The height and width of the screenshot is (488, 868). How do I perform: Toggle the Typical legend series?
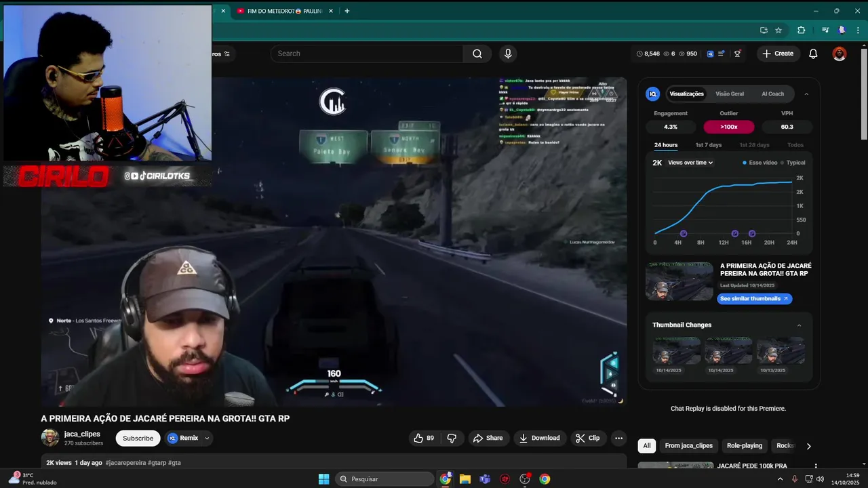[x=793, y=163]
